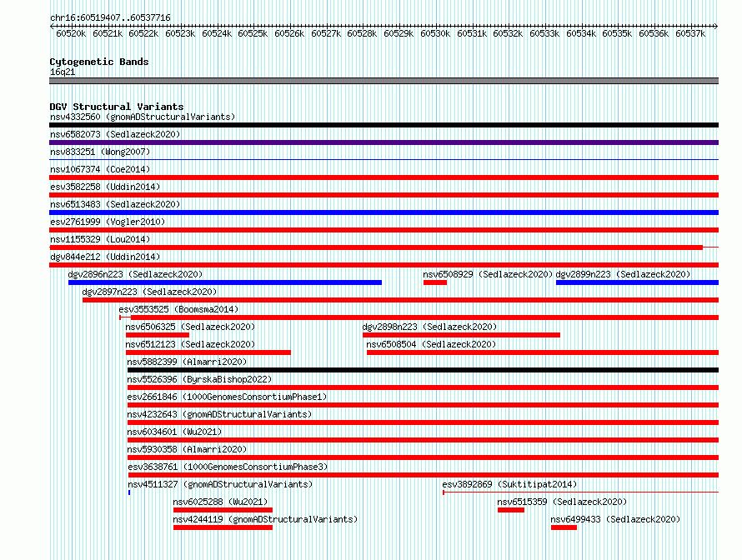Click the red bar under nsv6512123
742x560 pixels.
[x=208, y=352]
